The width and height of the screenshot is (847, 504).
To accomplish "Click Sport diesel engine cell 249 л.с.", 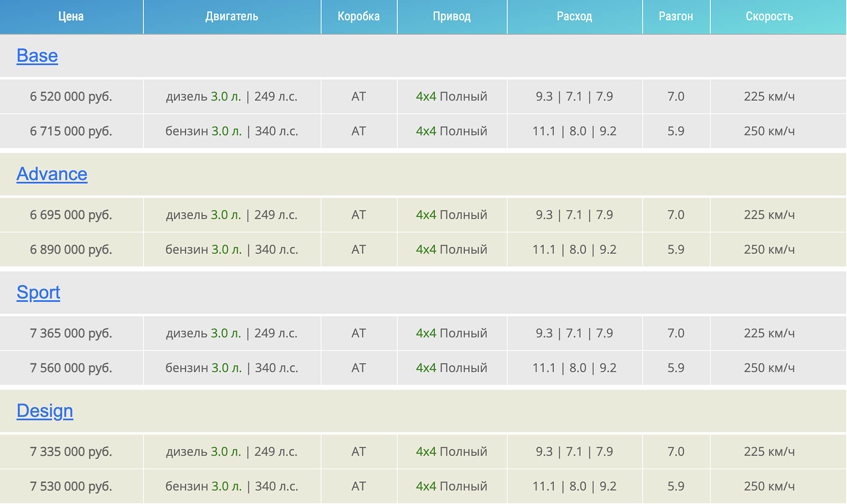I will pyautogui.click(x=232, y=333).
